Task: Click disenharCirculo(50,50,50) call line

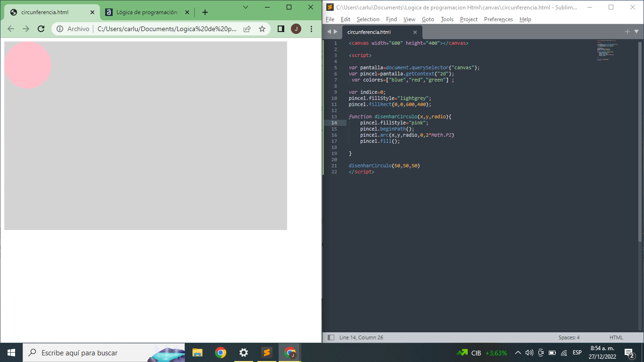Action: point(384,165)
